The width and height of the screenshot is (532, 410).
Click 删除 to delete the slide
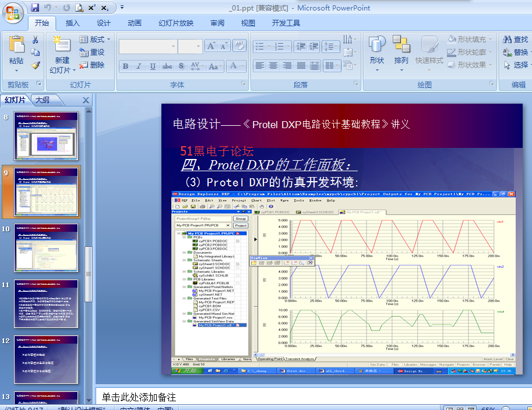(92, 65)
